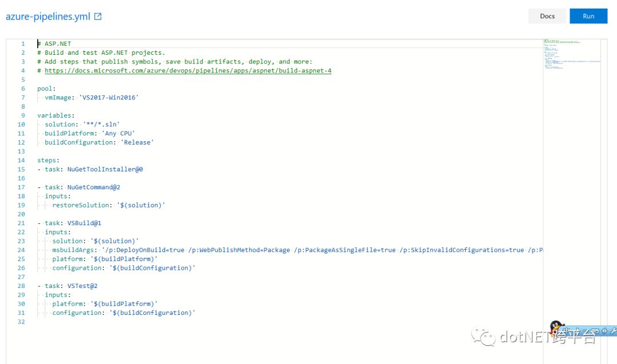Click the code minimap preview
This screenshot has width=617, height=364.
(572, 54)
